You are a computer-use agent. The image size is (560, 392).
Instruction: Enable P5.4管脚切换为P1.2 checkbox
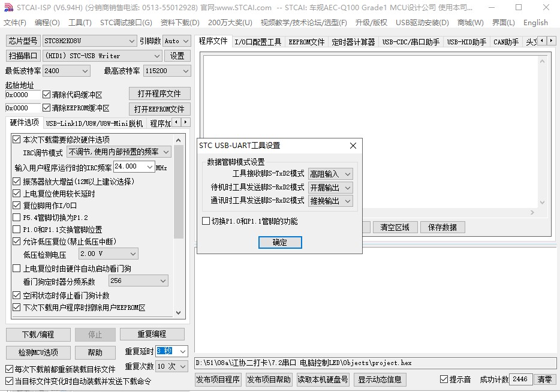[x=16, y=218]
